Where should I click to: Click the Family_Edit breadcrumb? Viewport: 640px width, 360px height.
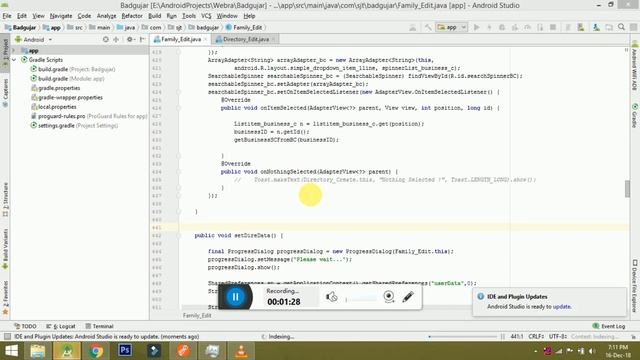click(244, 27)
